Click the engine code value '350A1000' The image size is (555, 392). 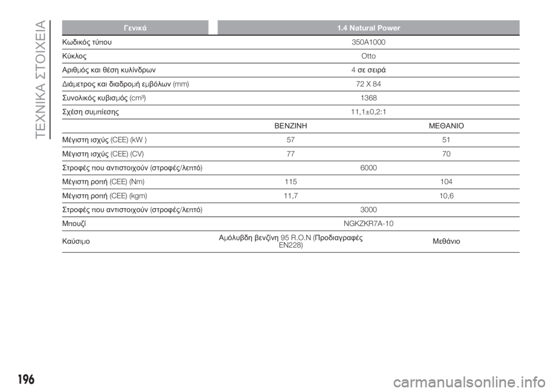coord(368,42)
